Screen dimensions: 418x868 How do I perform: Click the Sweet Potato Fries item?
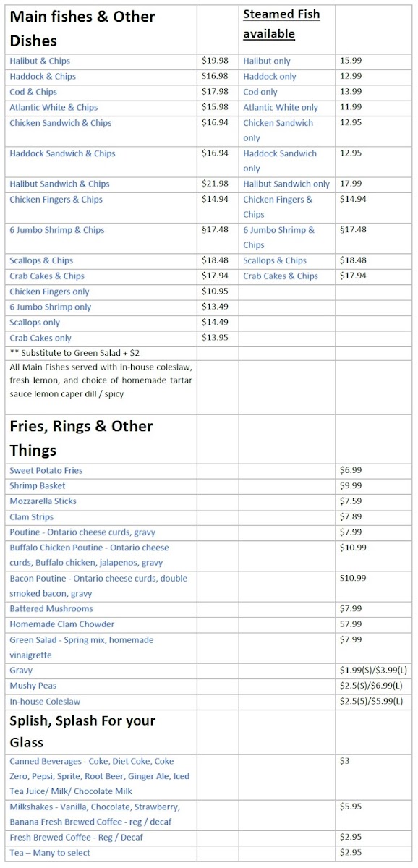(46, 471)
